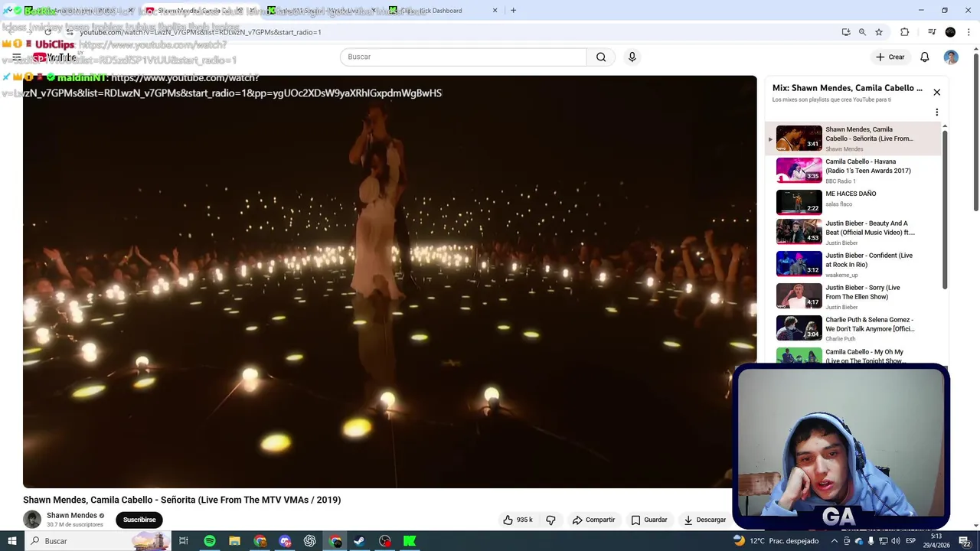This screenshot has width=980, height=551.
Task: Activate voice search microphone icon
Action: 632,57
